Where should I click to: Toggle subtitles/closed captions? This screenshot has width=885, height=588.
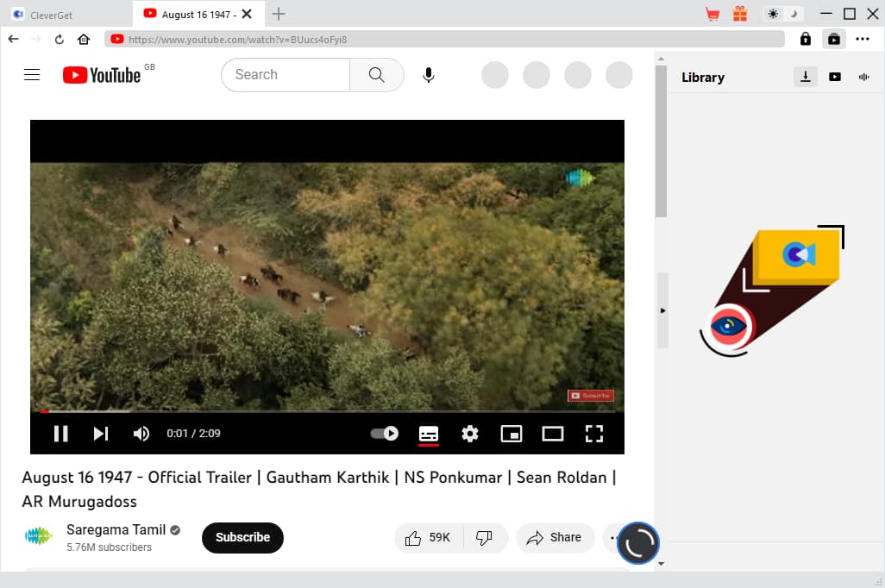(x=429, y=434)
